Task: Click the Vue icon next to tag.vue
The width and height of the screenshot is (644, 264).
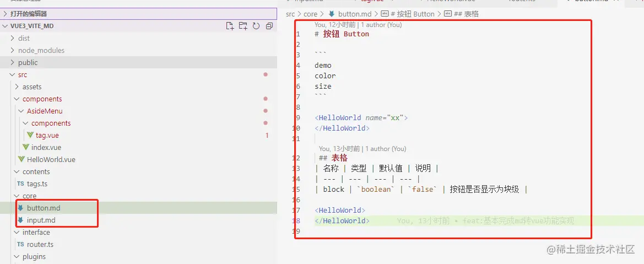Action: coord(30,135)
